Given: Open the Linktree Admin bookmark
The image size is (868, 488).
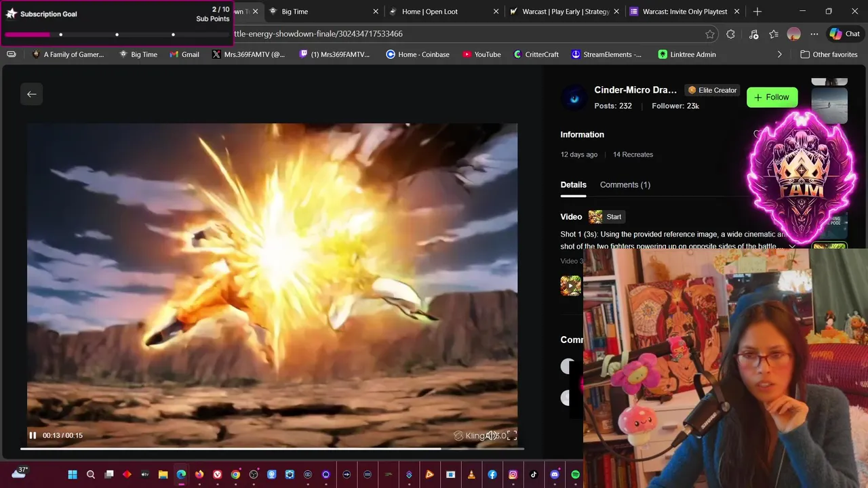Looking at the screenshot, I should (x=686, y=54).
